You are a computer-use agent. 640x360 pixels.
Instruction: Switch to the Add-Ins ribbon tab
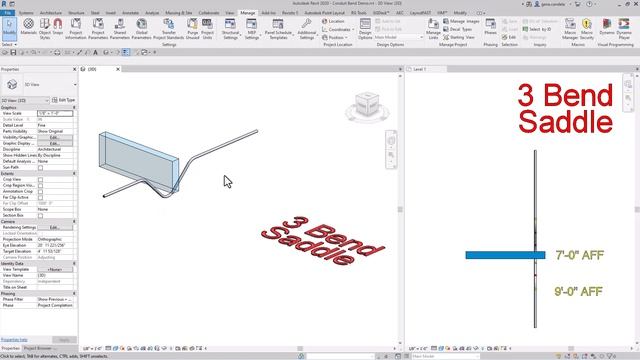click(x=268, y=13)
